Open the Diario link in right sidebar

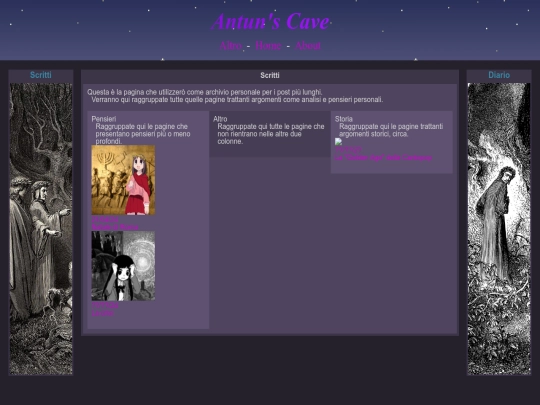499,75
